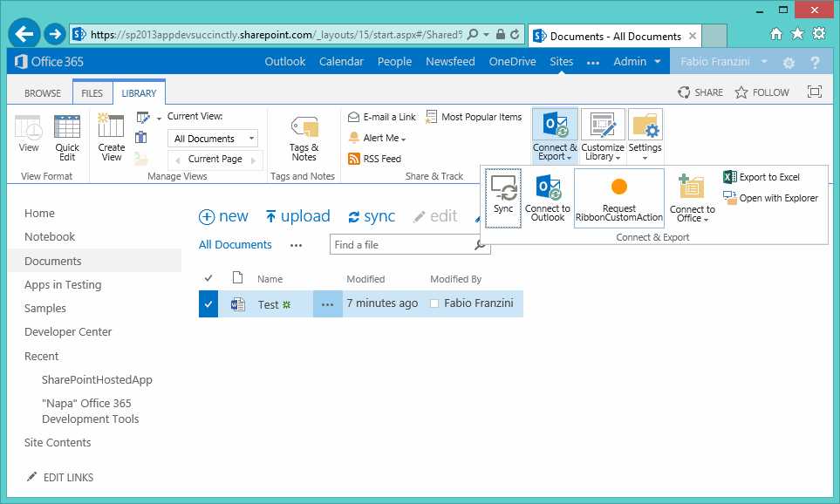Image resolution: width=840 pixels, height=504 pixels.
Task: Open Notebook in the sidebar
Action: click(x=50, y=236)
